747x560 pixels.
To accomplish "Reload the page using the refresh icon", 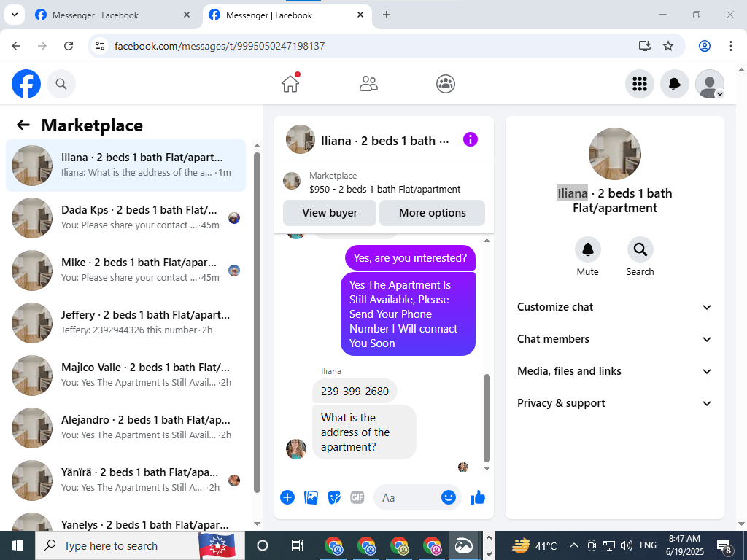I will tap(69, 46).
